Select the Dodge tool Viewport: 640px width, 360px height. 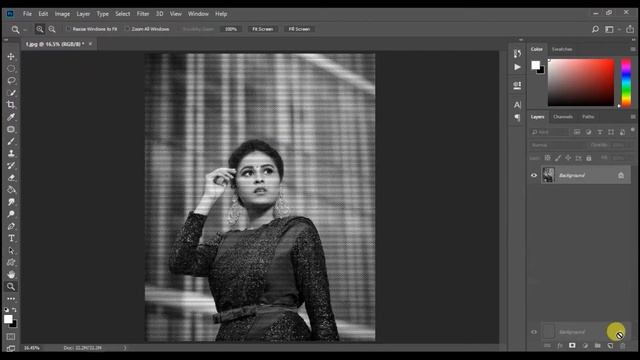pyautogui.click(x=11, y=214)
